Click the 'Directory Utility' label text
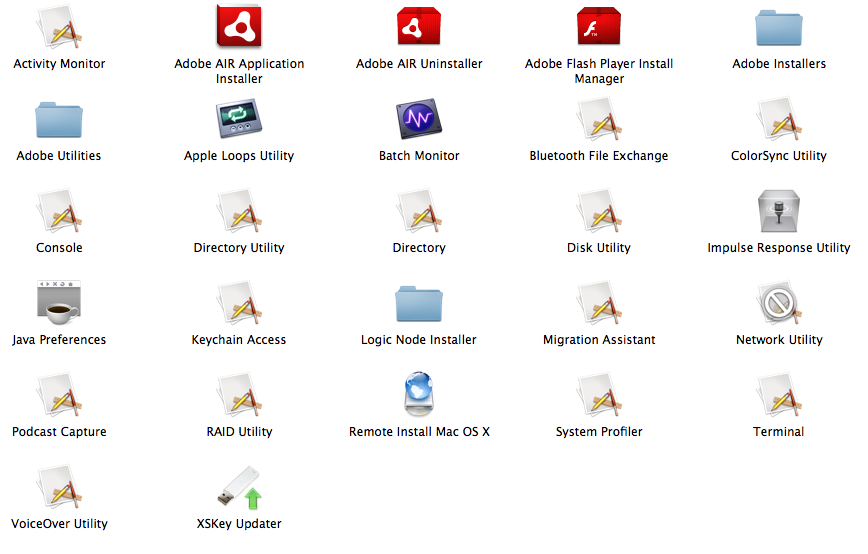 pyautogui.click(x=239, y=248)
